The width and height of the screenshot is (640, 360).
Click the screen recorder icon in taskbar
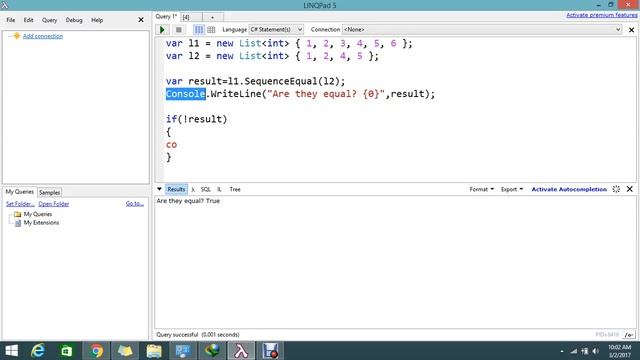270,351
